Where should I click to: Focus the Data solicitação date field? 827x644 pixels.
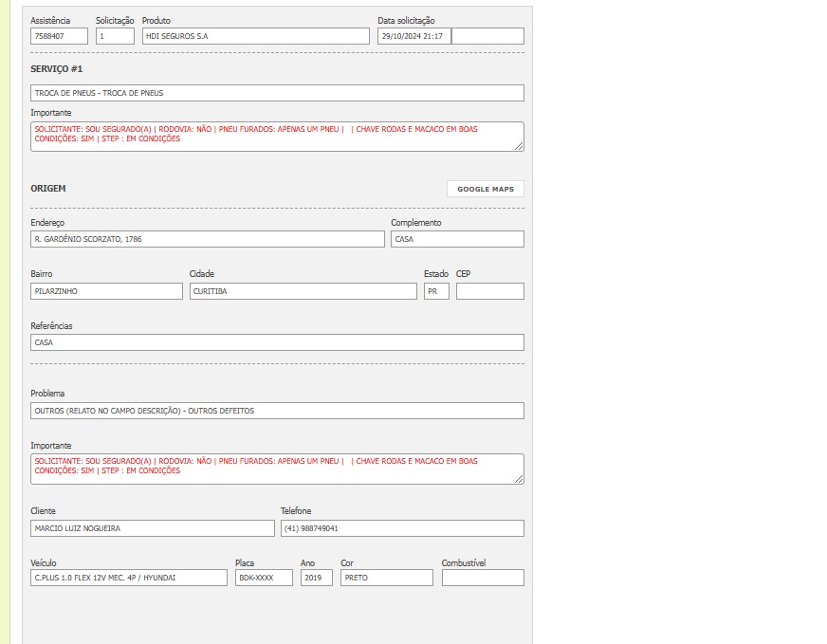pos(414,36)
